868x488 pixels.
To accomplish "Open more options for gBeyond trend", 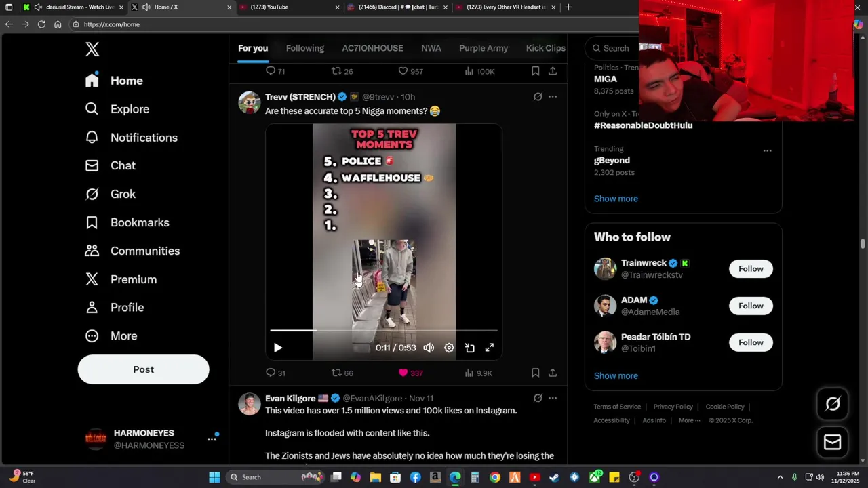I will (x=767, y=150).
